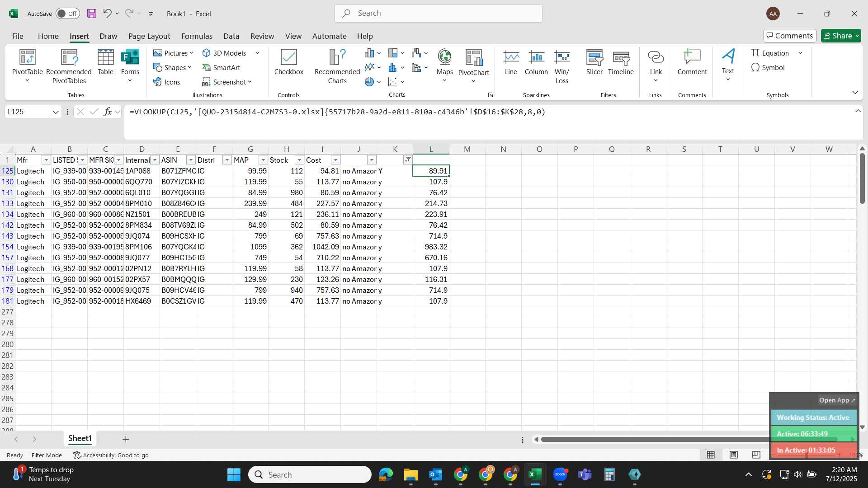The width and height of the screenshot is (868, 488).
Task: Insert a Link
Action: (656, 66)
